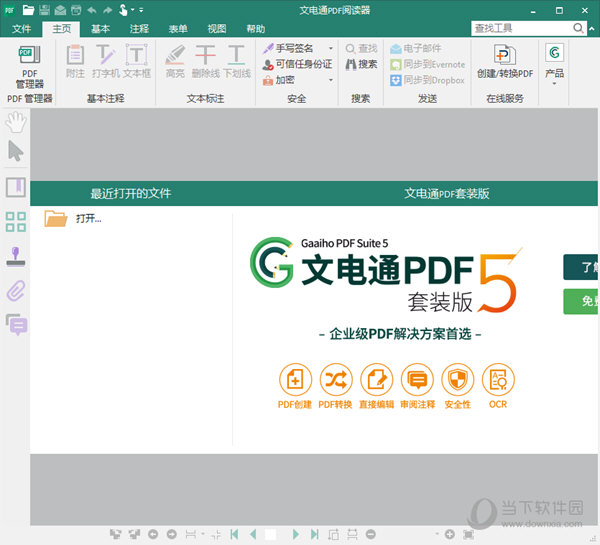Go to next page in bottom bar
The image size is (600, 545).
[295, 534]
